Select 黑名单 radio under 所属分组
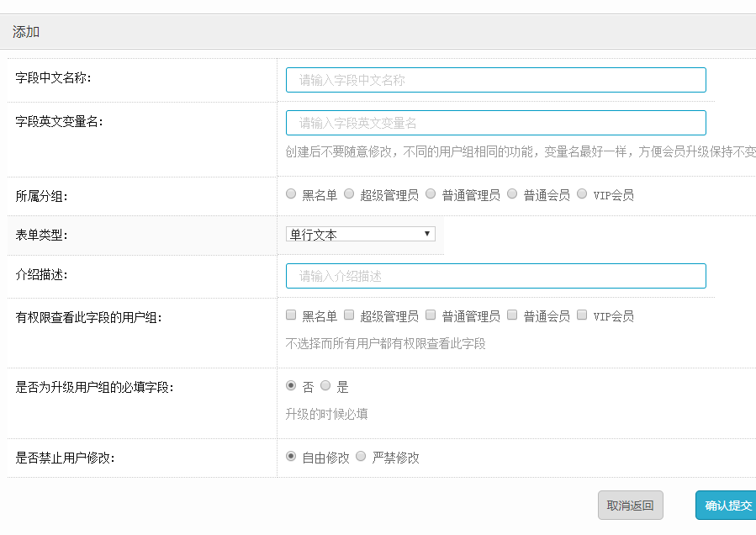This screenshot has height=535, width=756. pos(291,194)
